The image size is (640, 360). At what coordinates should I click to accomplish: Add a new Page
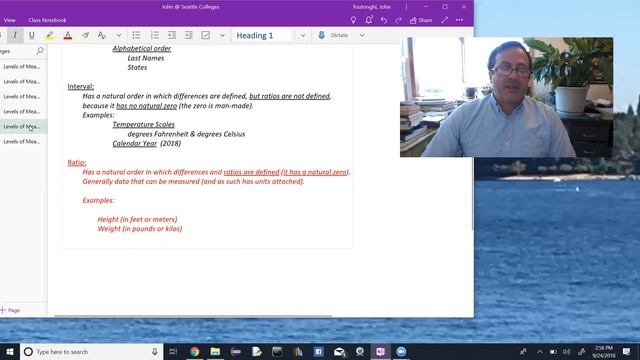click(11, 310)
